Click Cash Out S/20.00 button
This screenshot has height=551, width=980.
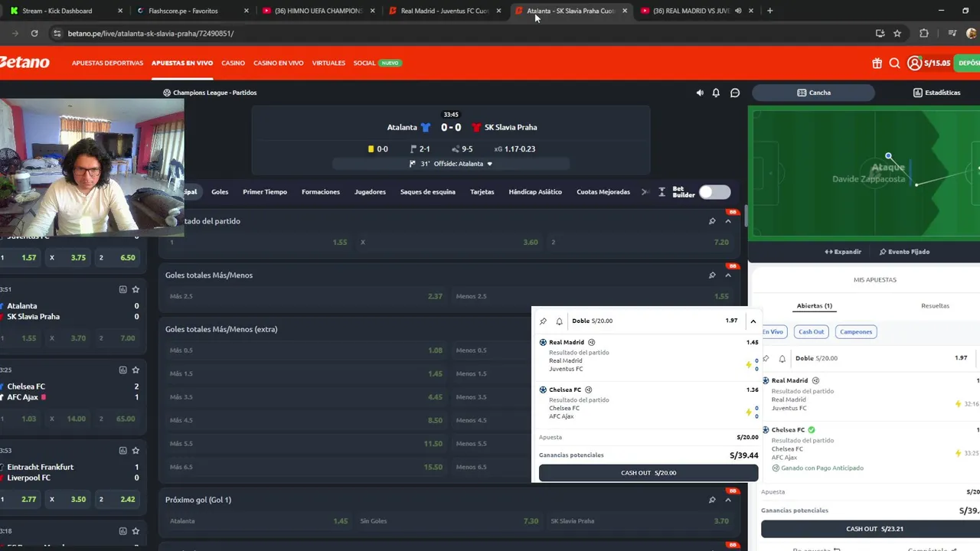(x=648, y=473)
